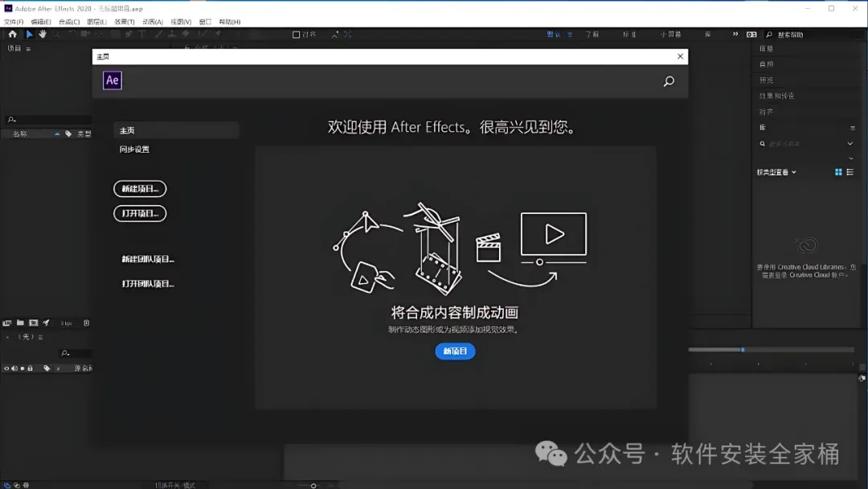Open the 文件(F) menu
Image resolution: width=868 pixels, height=489 pixels.
(x=14, y=22)
